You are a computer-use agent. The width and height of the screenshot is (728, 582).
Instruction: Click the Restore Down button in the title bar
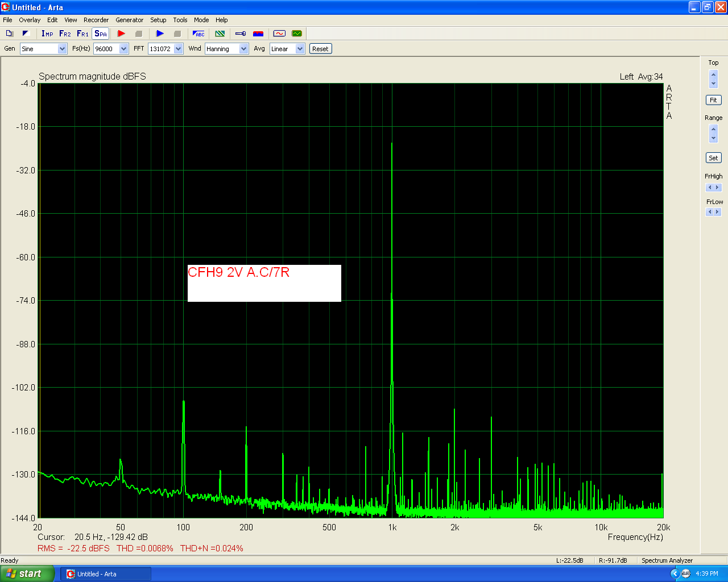point(708,7)
